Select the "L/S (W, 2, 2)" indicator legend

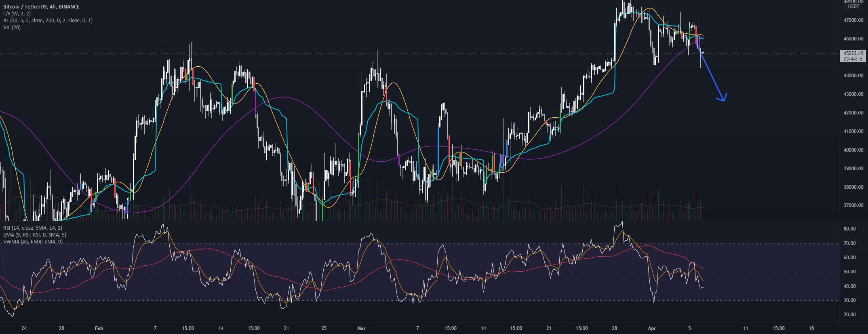17,14
